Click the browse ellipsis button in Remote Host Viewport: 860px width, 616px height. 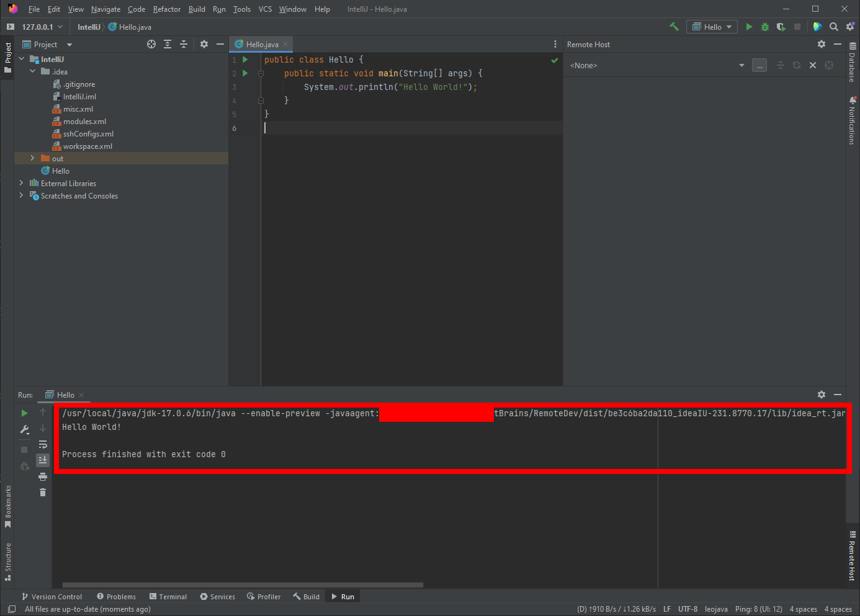(759, 65)
